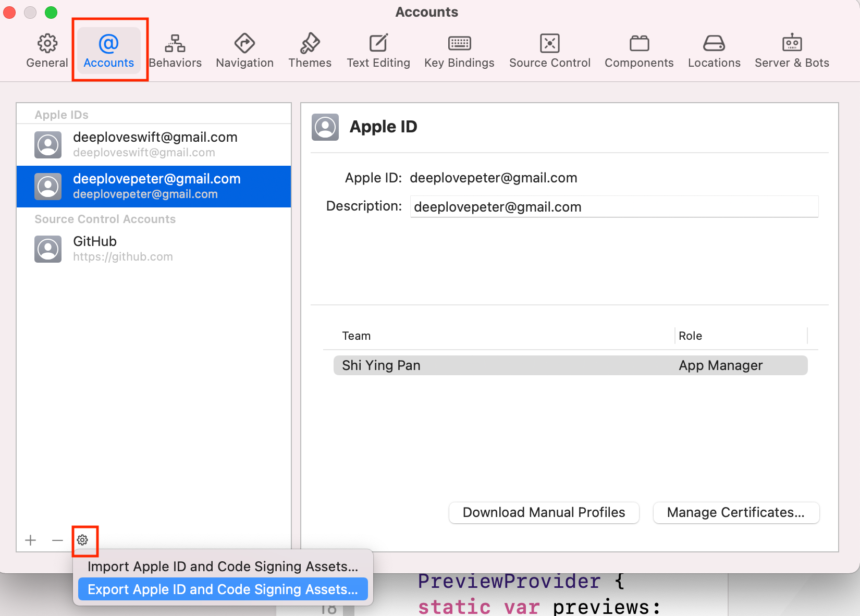This screenshot has height=616, width=860.
Task: Select the GitHub source control account
Action: point(154,249)
